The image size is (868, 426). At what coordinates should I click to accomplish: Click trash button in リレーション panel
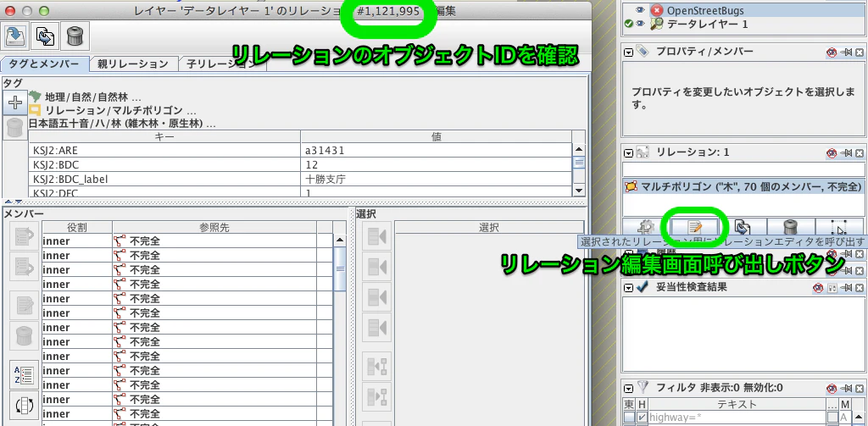tap(791, 227)
